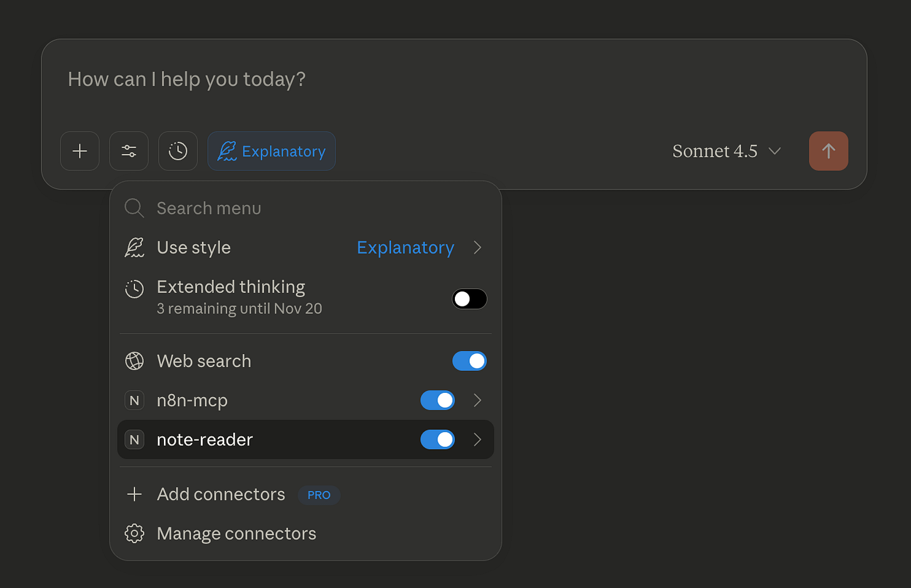Click the note-reader N icon
This screenshot has height=588, width=911.
pos(134,440)
